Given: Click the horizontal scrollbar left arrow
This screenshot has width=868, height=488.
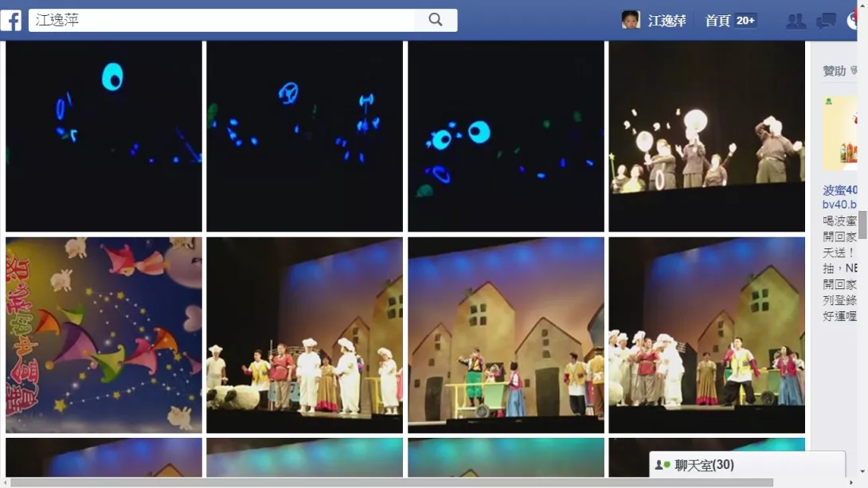Looking at the screenshot, I should pyautogui.click(x=5, y=482).
